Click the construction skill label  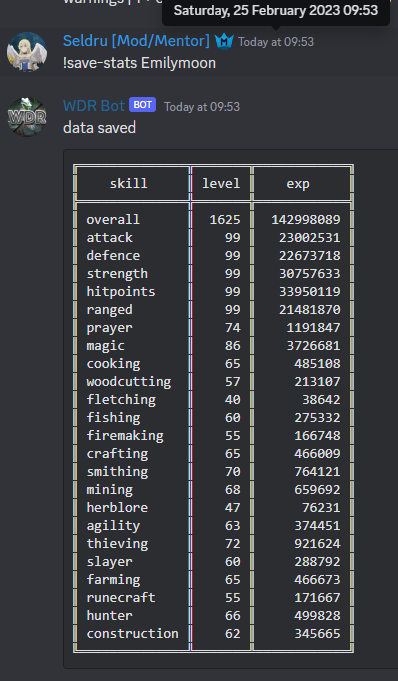(132, 634)
